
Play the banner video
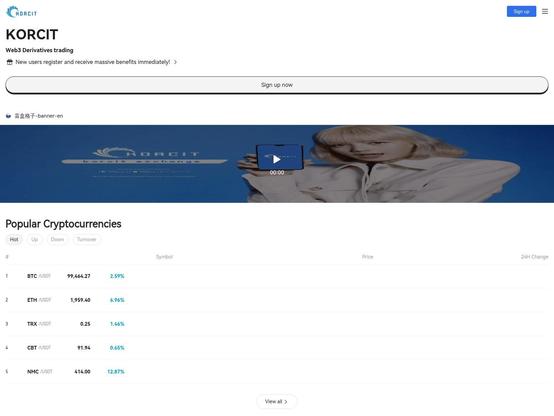277,159
